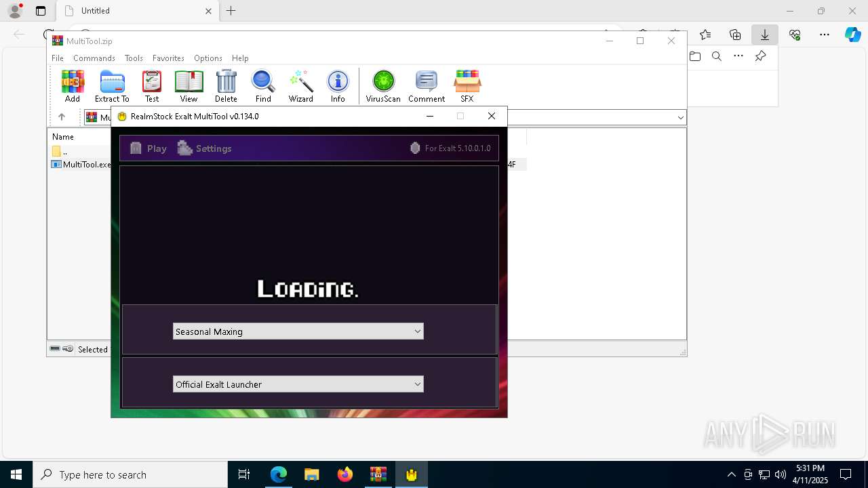This screenshot has width=868, height=488.
Task: Open more options in downloads panel
Action: [738, 56]
